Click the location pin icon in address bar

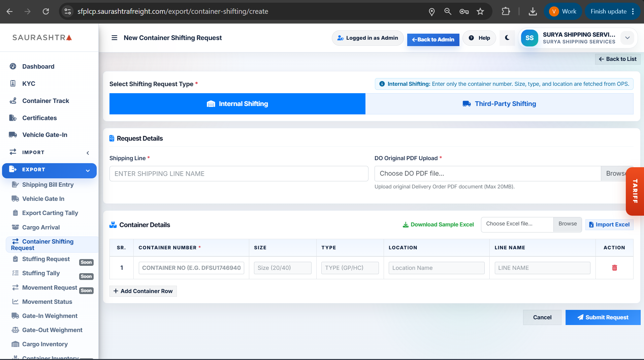pyautogui.click(x=431, y=12)
